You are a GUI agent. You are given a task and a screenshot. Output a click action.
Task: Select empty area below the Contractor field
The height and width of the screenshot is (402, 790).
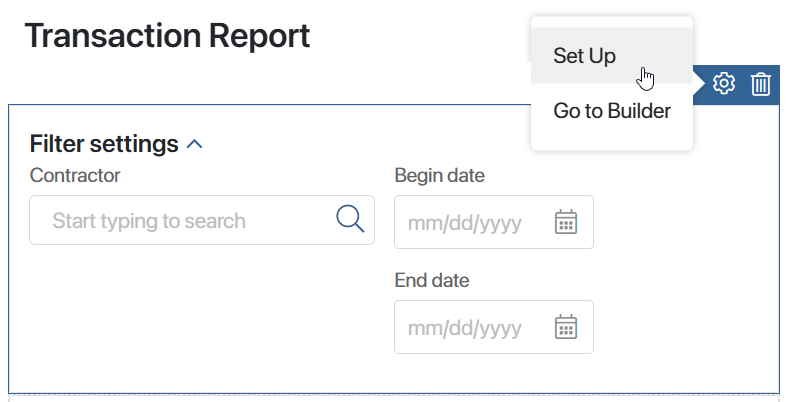click(202, 312)
